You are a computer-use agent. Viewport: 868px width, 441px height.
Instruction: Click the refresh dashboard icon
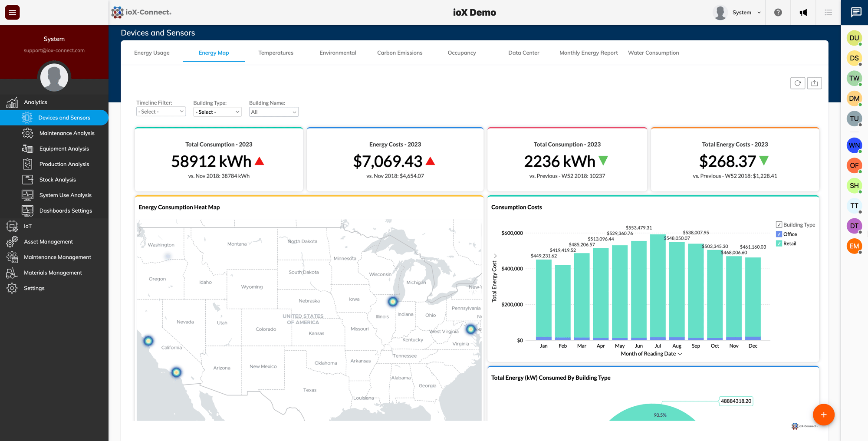[x=797, y=83]
